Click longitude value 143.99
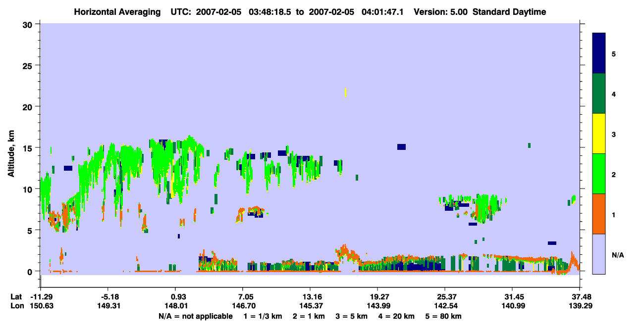The image size is (644, 330). click(378, 306)
